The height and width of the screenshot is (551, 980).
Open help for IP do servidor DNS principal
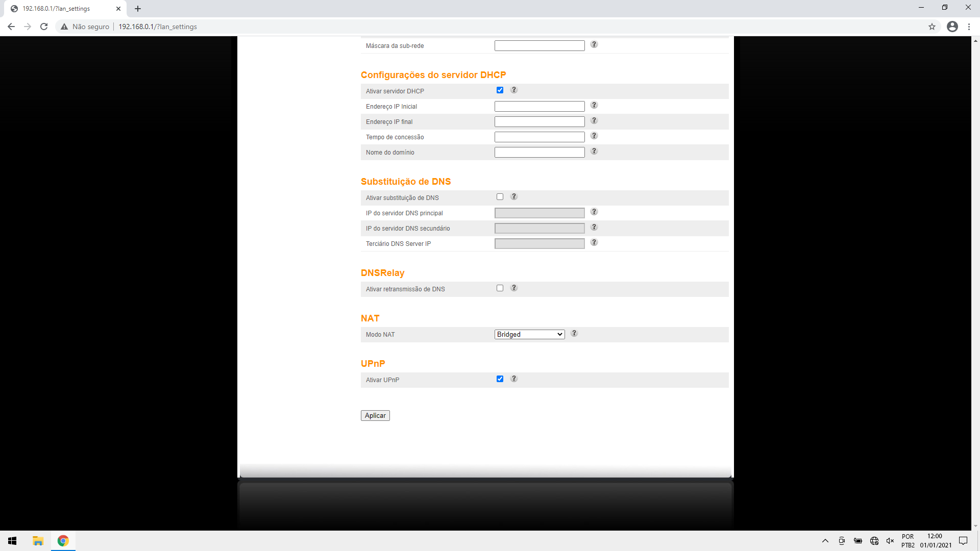tap(594, 212)
